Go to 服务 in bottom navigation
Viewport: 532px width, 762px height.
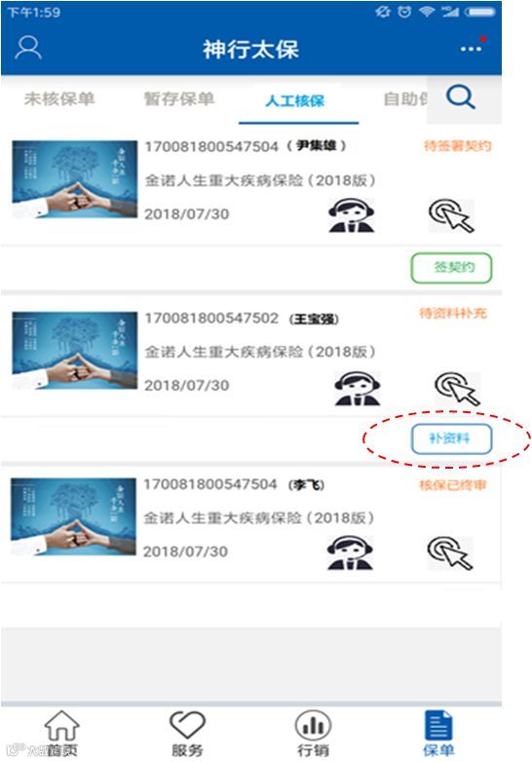coord(187,734)
